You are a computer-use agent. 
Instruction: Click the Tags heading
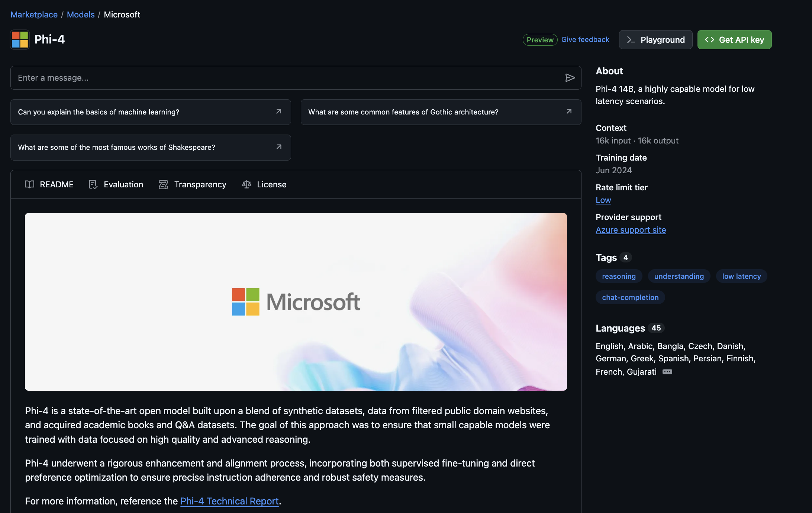tap(606, 258)
